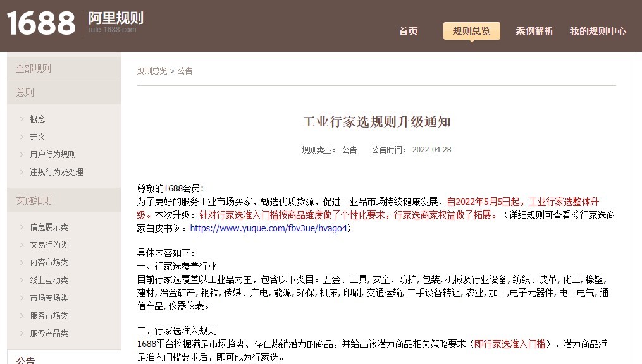Click the heading 一、行家选覆盖行业
This screenshot has height=364, width=642.
point(176,266)
